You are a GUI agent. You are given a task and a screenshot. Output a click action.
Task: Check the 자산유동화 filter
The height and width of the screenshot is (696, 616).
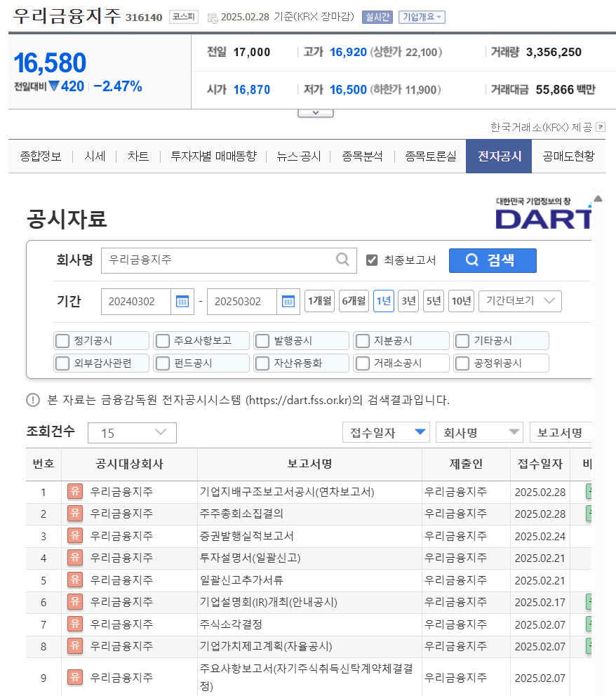click(x=262, y=363)
